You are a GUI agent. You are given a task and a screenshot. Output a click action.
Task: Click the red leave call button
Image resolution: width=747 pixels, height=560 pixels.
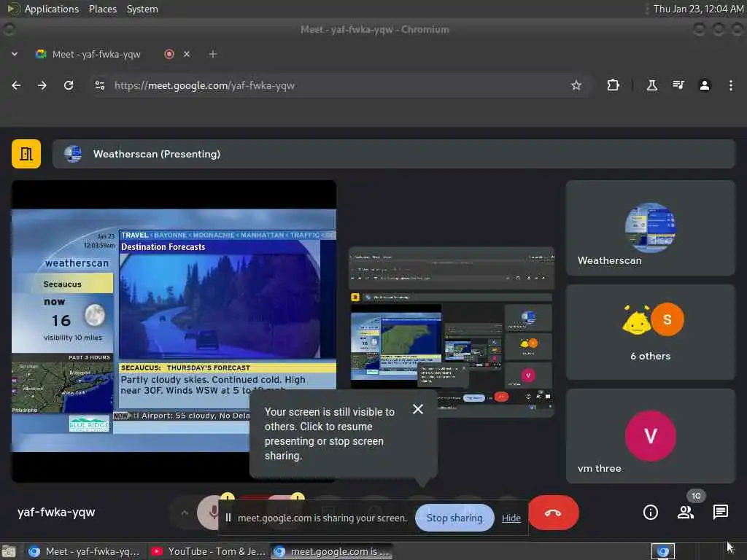point(553,513)
